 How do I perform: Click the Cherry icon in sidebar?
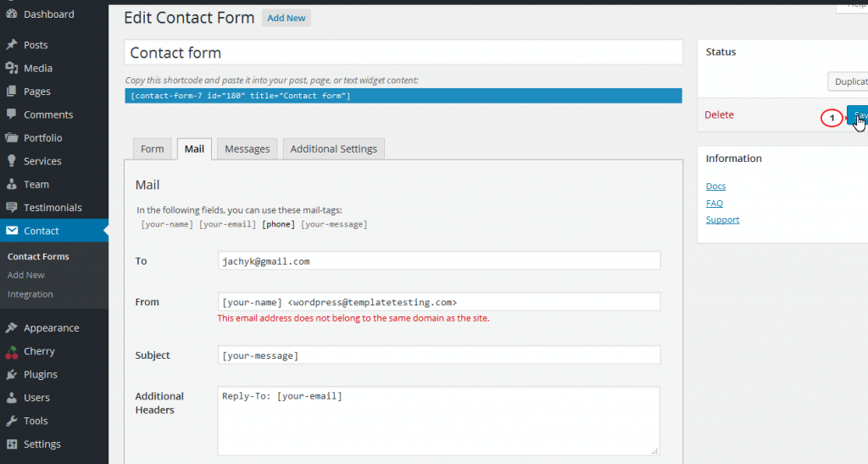12,351
